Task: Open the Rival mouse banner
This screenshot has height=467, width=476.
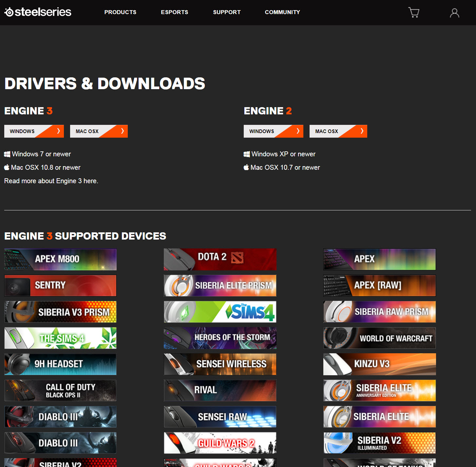Action: tap(220, 390)
